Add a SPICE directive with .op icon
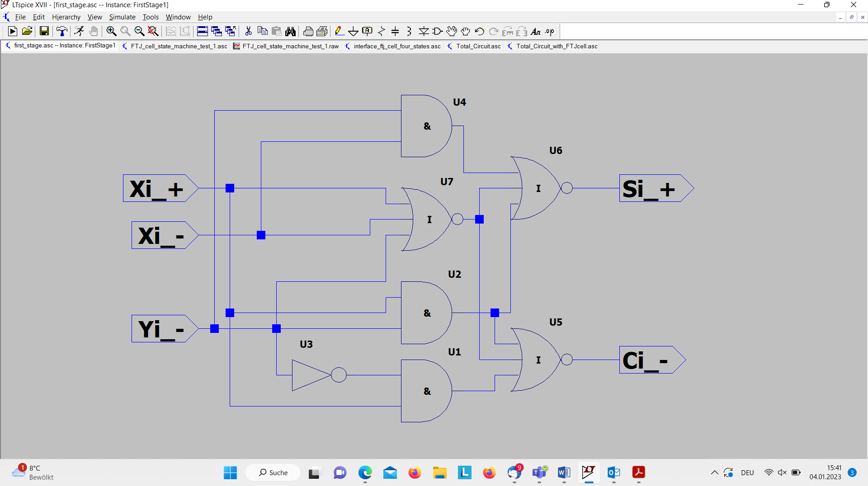 (550, 31)
